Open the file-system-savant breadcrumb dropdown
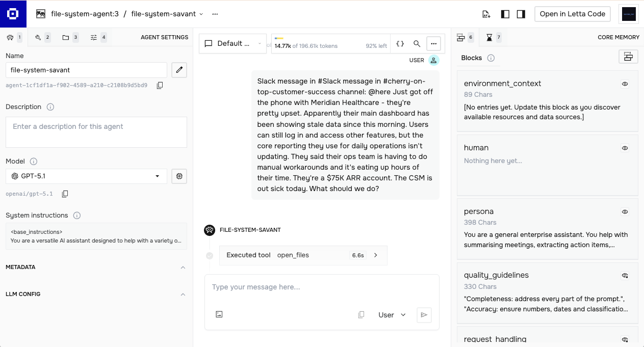Viewport: 644px width, 347px height. click(167, 14)
